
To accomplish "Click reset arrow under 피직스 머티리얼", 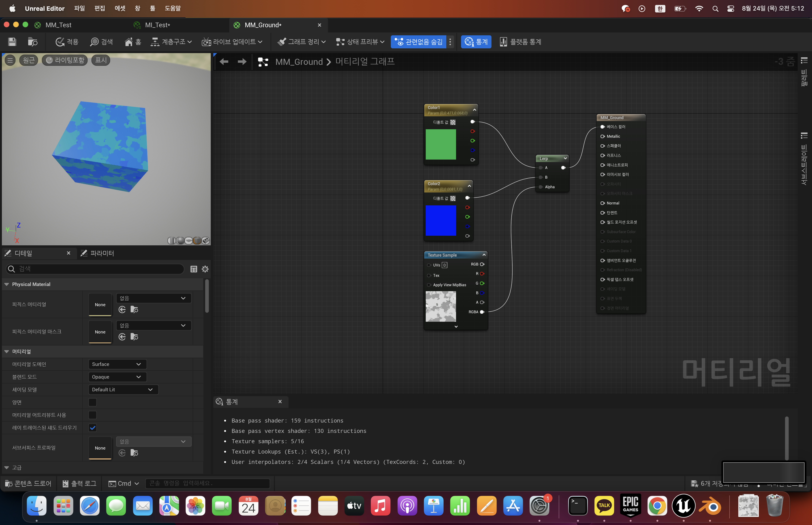I will click(122, 310).
